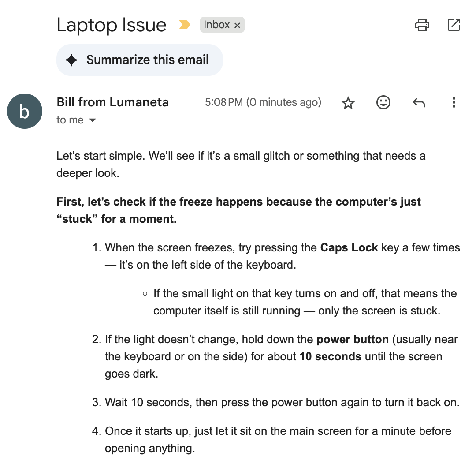Click the Inbox label chip
Screen dimensions: 476x464
tap(216, 25)
